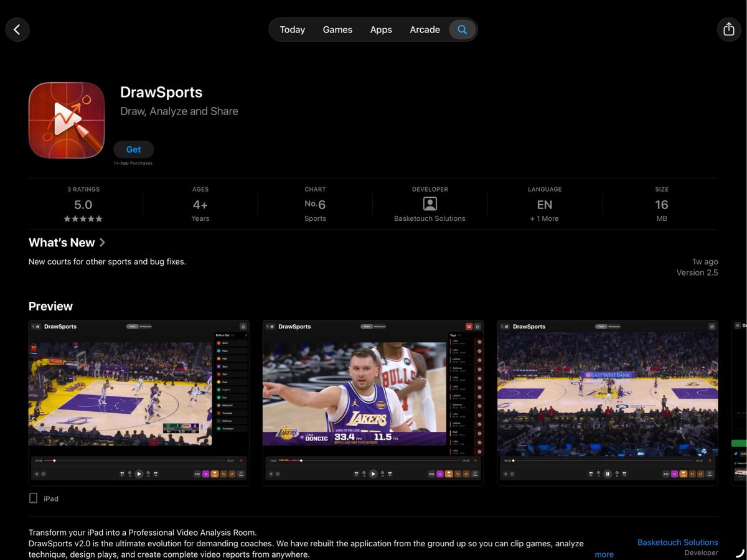Switch to the Today tab
747x560 pixels.
click(292, 29)
